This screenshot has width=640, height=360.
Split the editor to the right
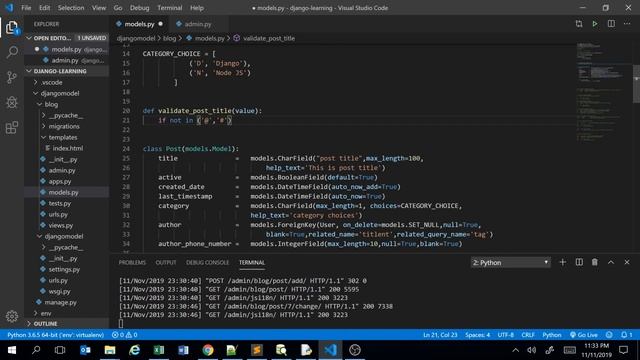tap(611, 24)
